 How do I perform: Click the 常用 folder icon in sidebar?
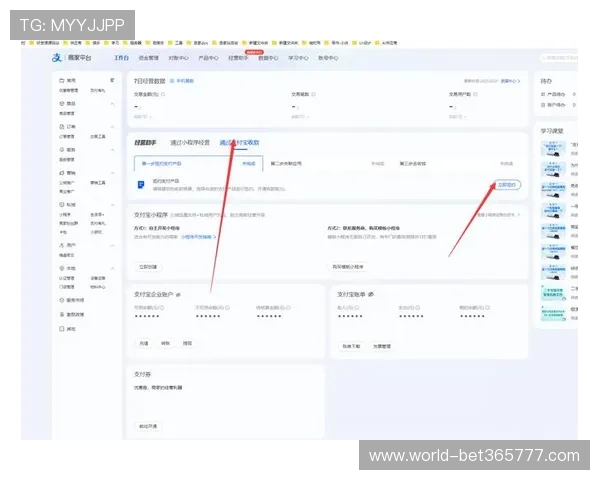(62, 80)
